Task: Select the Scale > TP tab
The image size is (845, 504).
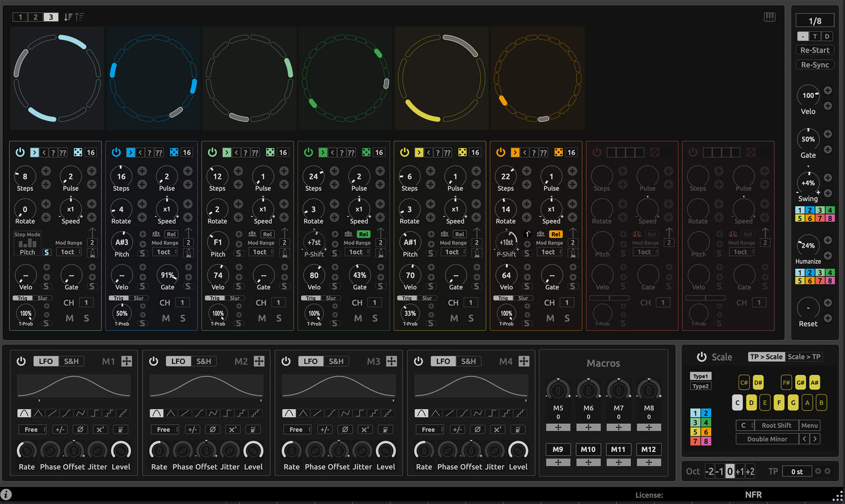Action: click(804, 357)
